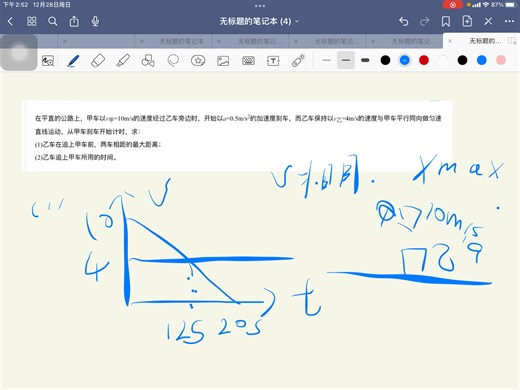Select the Text box tool
Image resolution: width=520 pixels, height=390 pixels.
(x=273, y=61)
